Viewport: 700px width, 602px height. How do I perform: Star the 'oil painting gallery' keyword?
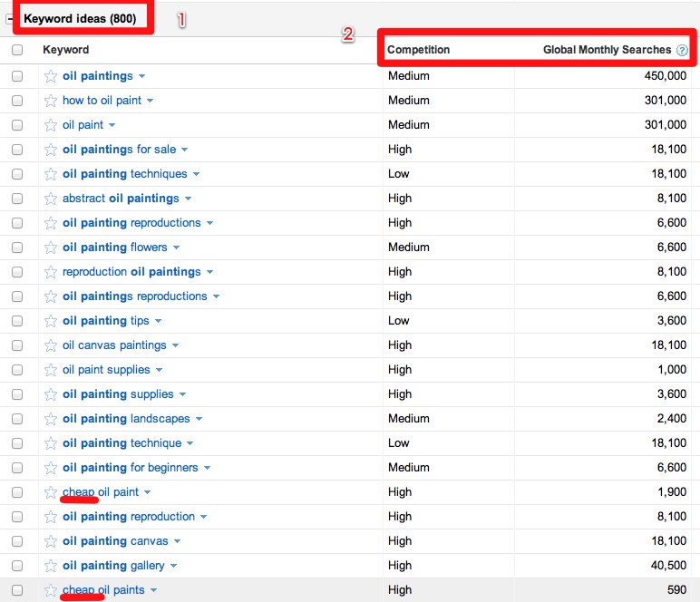(x=51, y=566)
